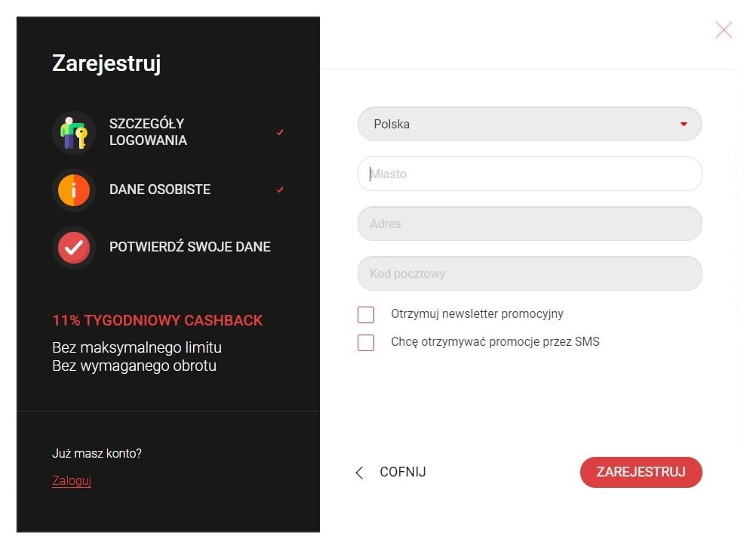Click the tick beside Dane osobiste

click(x=280, y=190)
